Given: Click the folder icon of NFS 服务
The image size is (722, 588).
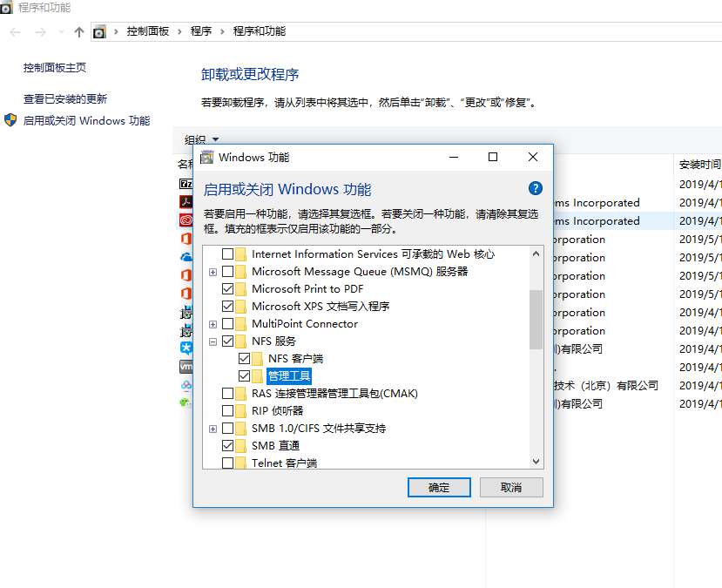Looking at the screenshot, I should 240,341.
